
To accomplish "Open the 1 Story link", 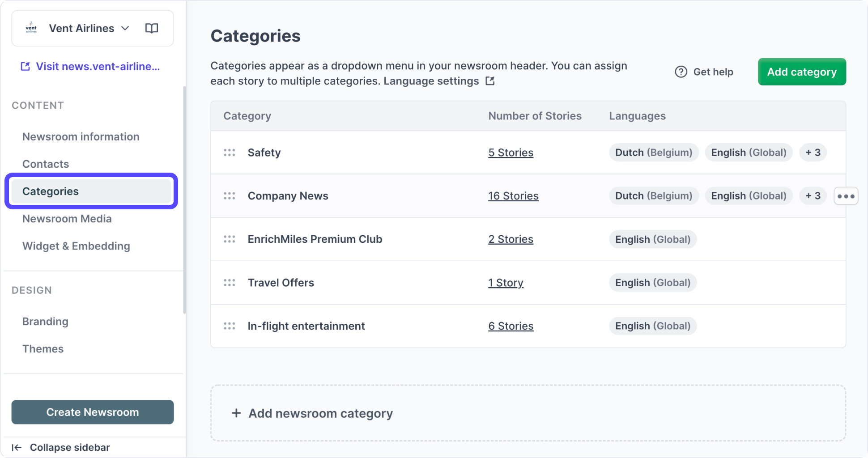I will pyautogui.click(x=506, y=283).
